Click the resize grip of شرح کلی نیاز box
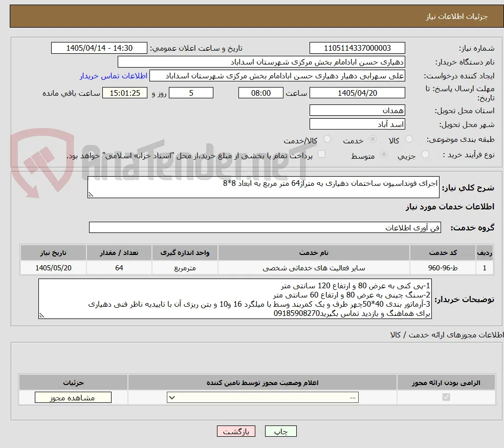504x448 pixels. click(x=91, y=195)
